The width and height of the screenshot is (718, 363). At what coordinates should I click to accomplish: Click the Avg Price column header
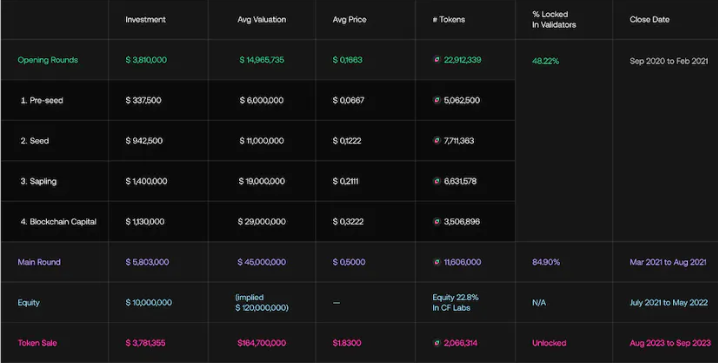tap(349, 20)
